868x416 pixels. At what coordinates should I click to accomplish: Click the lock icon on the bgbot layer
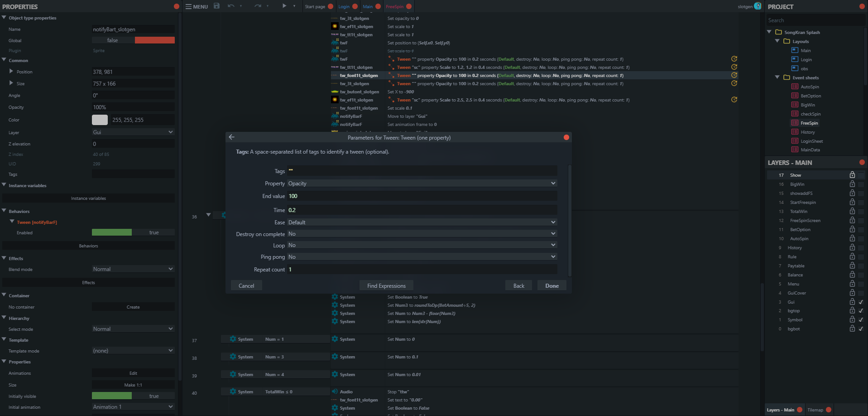pos(852,329)
